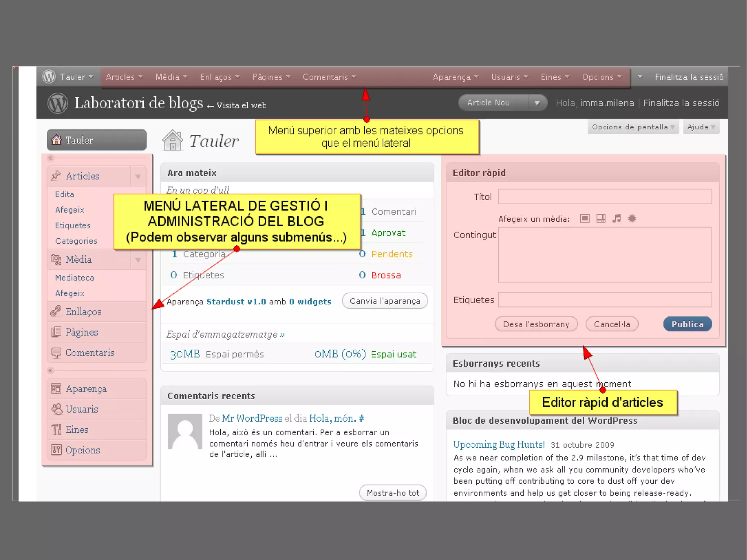Click the WordPress logo in top menu

(49, 77)
